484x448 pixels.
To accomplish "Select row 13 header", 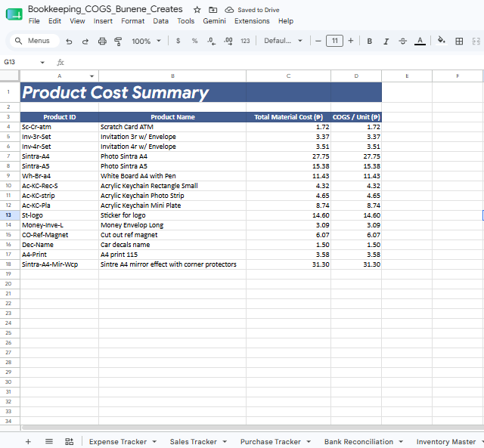I will point(8,215).
